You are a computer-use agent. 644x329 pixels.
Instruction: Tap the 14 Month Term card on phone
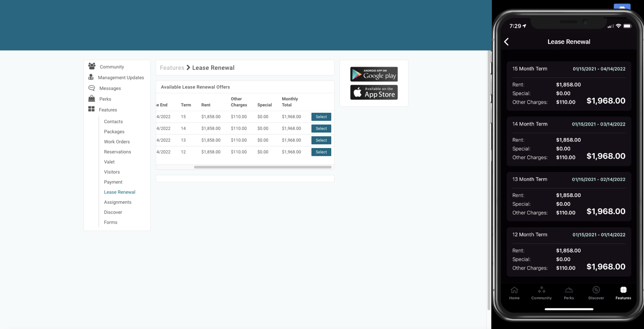(568, 141)
